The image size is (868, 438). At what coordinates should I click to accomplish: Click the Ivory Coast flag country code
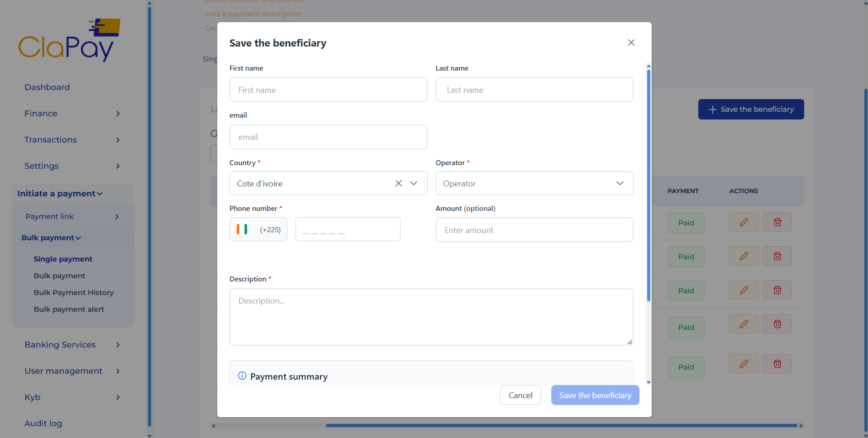[258, 229]
